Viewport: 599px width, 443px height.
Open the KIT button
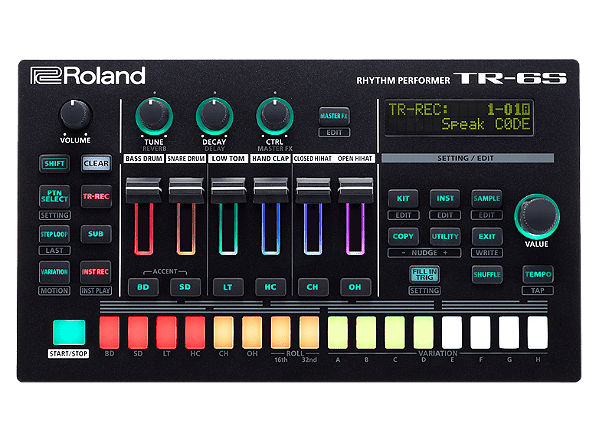pyautogui.click(x=403, y=199)
